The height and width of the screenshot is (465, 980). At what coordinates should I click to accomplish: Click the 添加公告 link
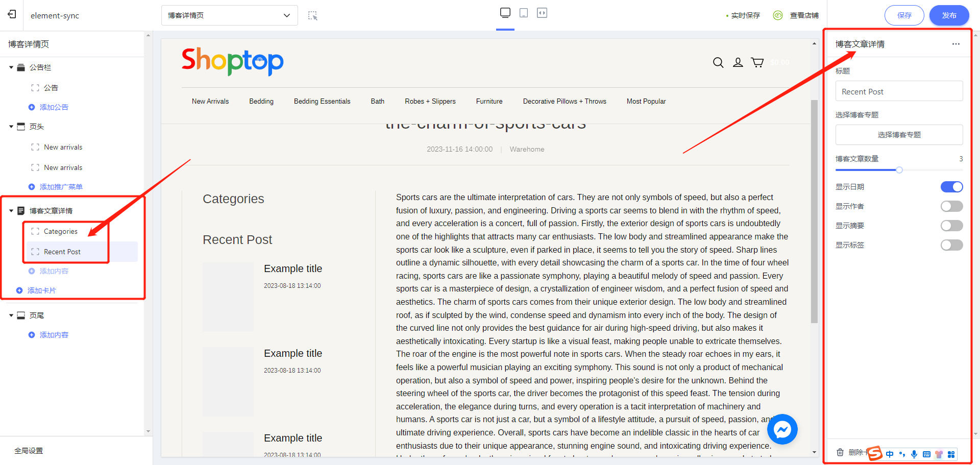[x=54, y=107]
